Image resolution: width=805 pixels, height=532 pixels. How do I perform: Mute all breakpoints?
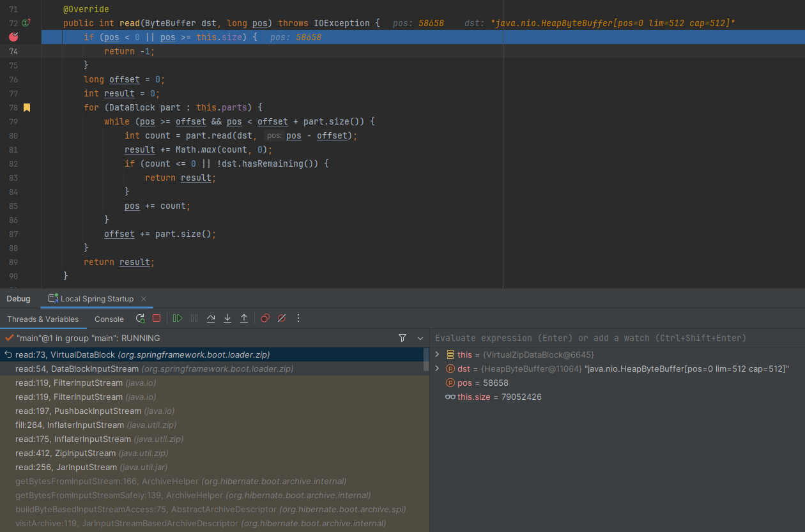click(281, 318)
